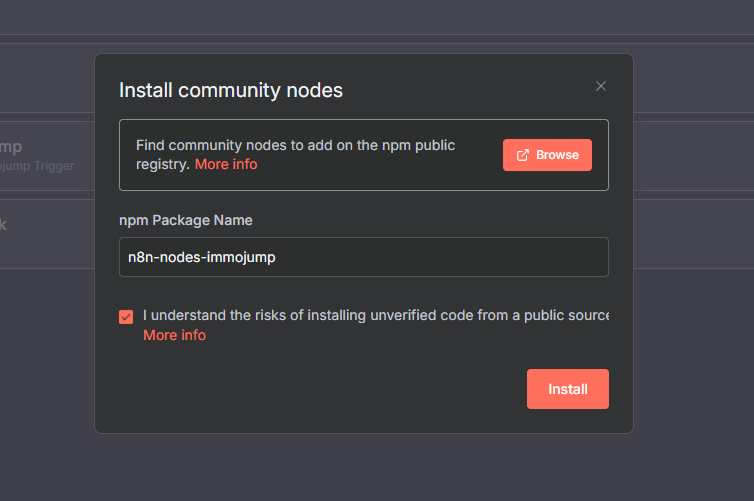Click the 'I understand the risks' label text
This screenshot has width=754, height=501.
click(375, 315)
